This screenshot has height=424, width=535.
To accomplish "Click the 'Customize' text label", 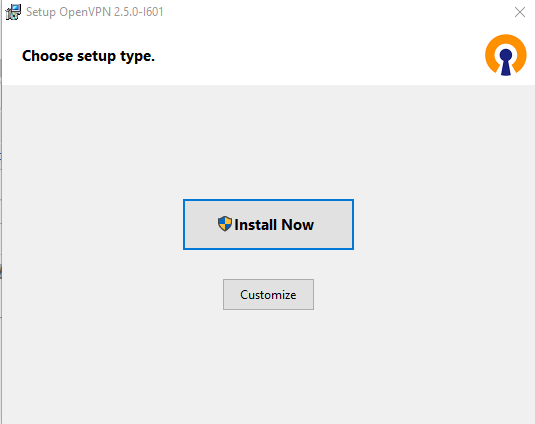I will [x=268, y=295].
